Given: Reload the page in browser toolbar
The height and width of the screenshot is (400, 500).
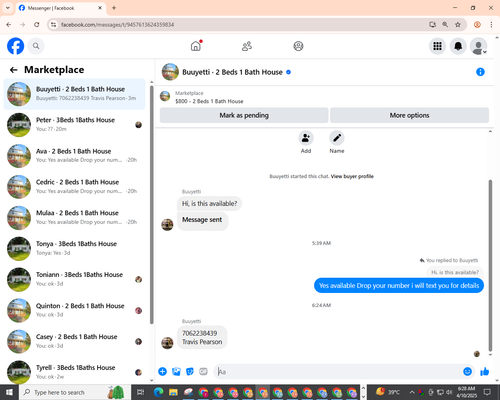Looking at the screenshot, I should (x=37, y=24).
